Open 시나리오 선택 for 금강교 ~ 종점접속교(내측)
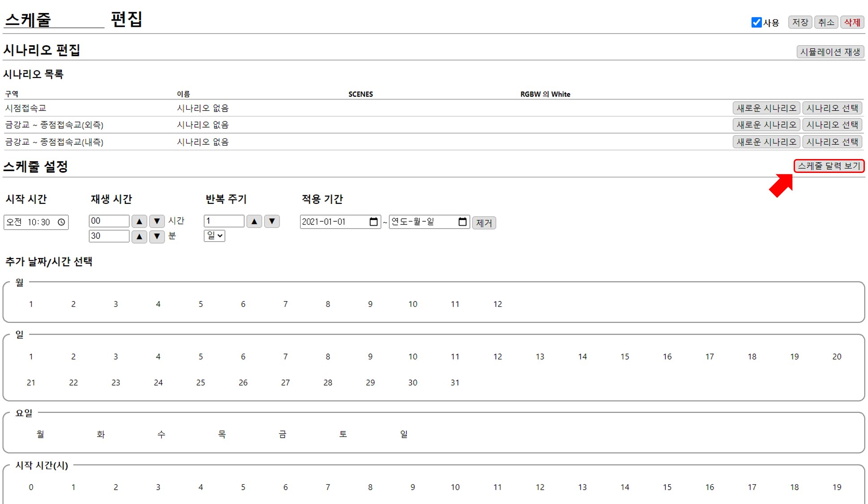The image size is (868, 504). (832, 142)
